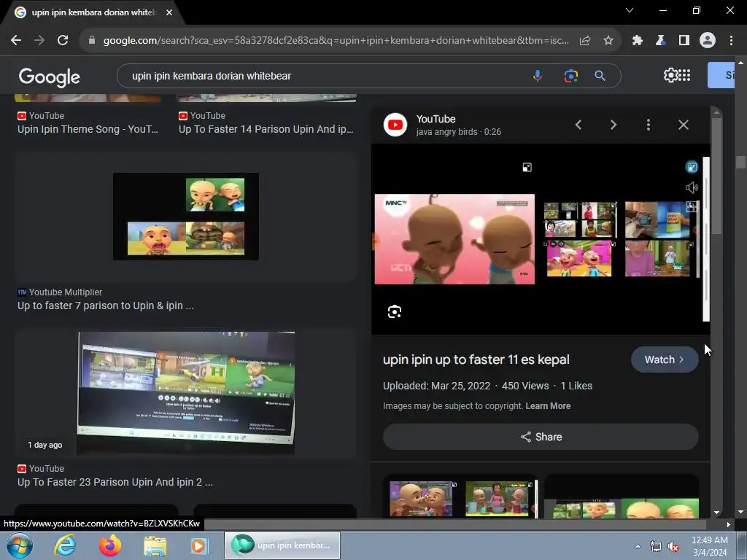
Task: Click horizontal scrollbar right arrow
Action: [x=728, y=524]
